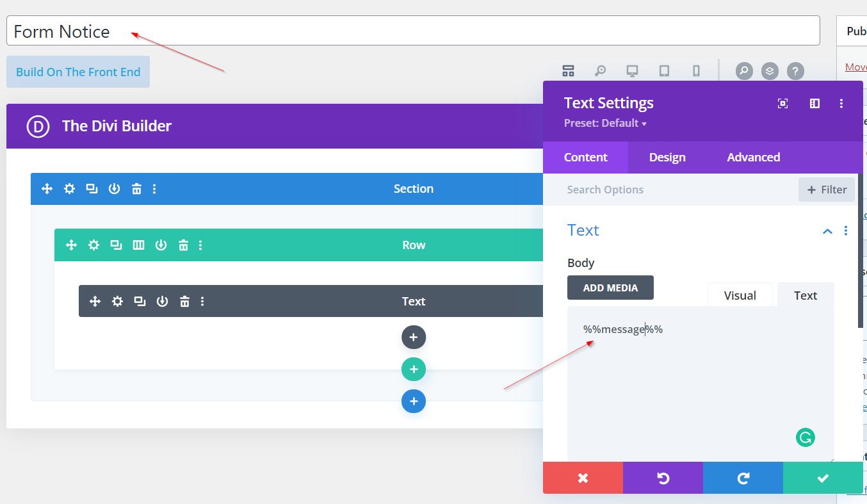Toggle the sidebar snap modal icon
The height and width of the screenshot is (504, 867).
pos(814,104)
